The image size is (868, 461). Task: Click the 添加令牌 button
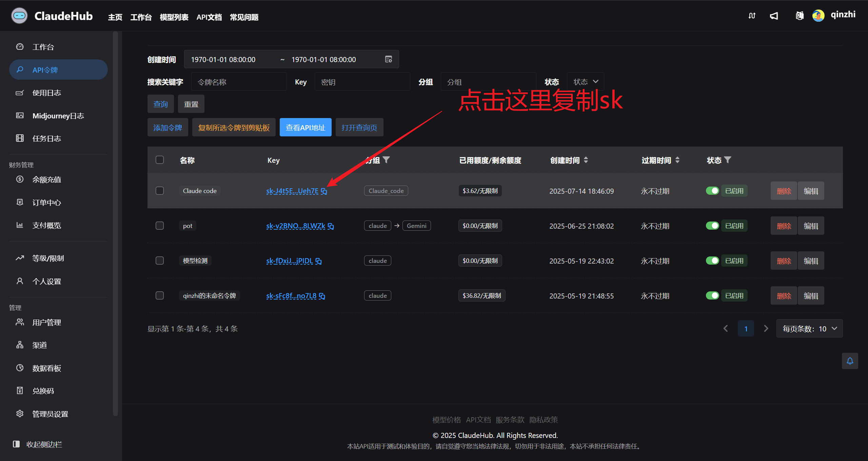point(167,128)
